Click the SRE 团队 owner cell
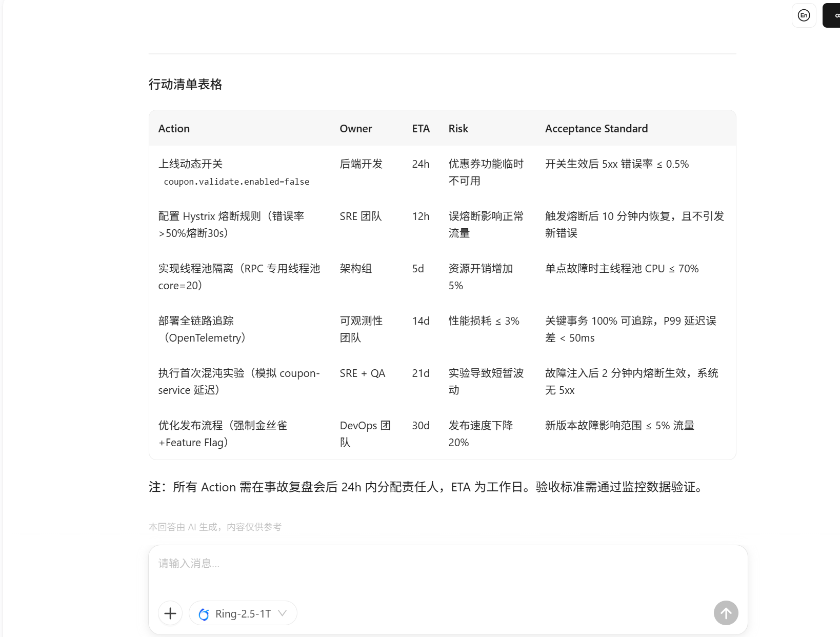The width and height of the screenshot is (840, 637). click(361, 216)
